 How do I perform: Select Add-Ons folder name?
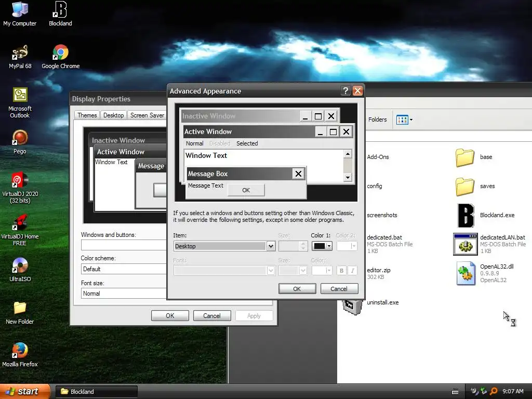point(378,157)
